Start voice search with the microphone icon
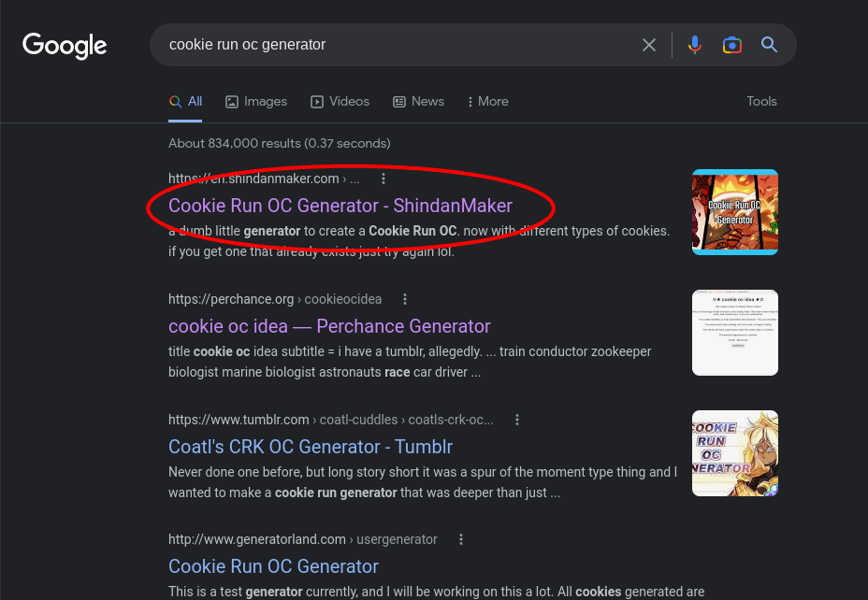The height and width of the screenshot is (600, 868). [695, 44]
